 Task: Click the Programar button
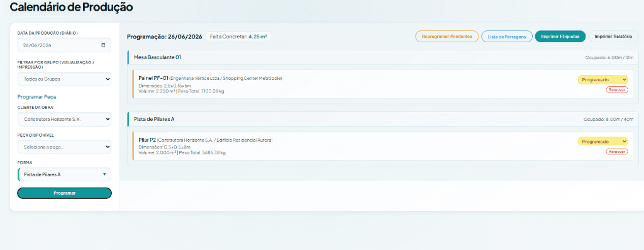click(x=65, y=193)
